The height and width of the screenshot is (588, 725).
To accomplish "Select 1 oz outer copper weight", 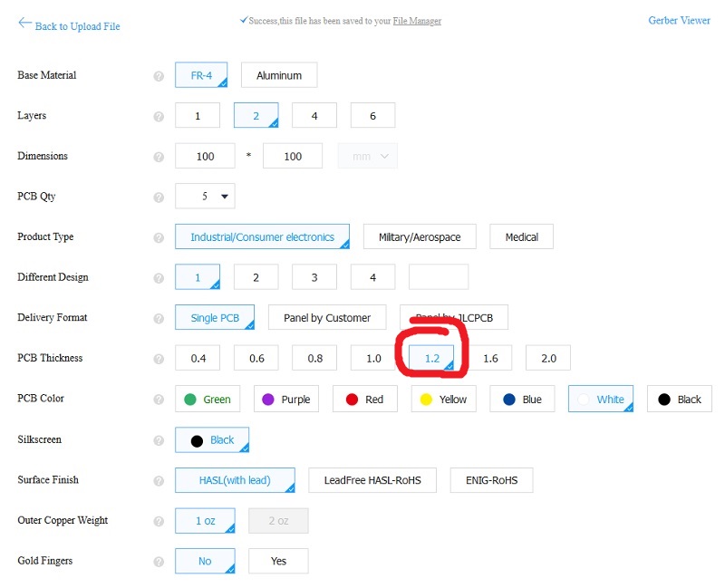I will tap(205, 521).
